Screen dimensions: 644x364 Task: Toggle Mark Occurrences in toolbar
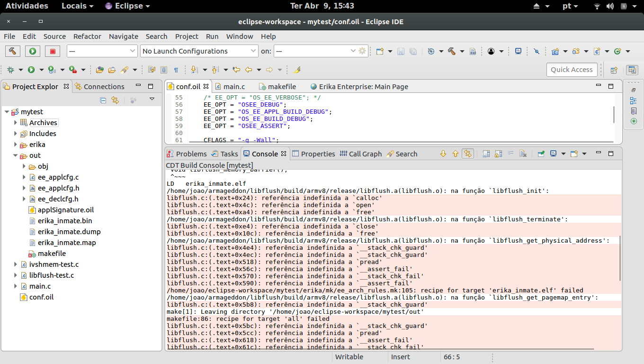coord(297,70)
